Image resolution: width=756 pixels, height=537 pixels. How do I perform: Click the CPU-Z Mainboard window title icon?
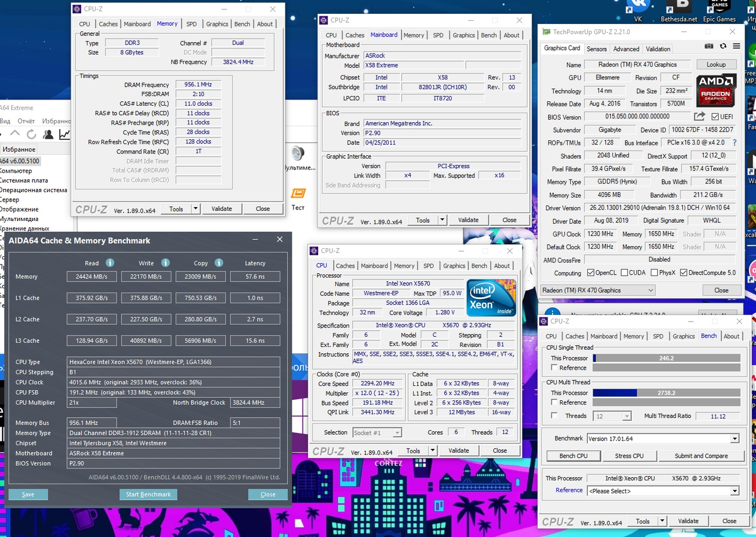(324, 20)
